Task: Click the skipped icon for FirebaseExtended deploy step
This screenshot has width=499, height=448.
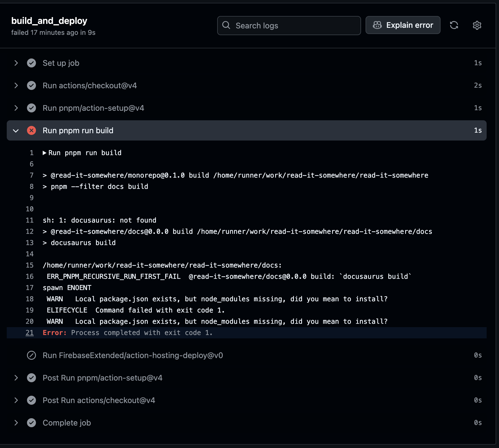Action: [x=31, y=355]
